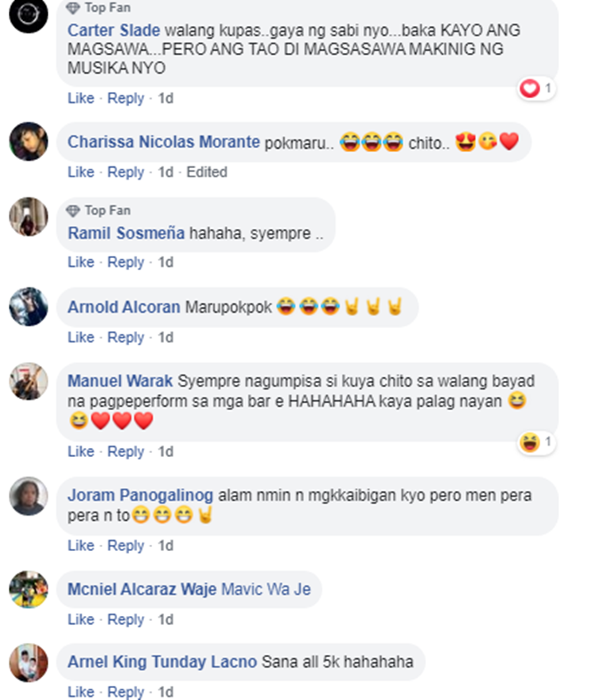View edit history via Edited label

click(x=207, y=172)
